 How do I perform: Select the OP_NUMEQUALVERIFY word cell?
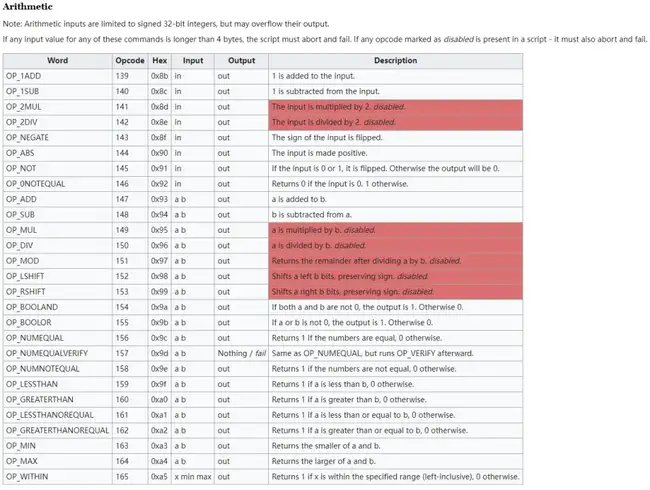(57, 354)
